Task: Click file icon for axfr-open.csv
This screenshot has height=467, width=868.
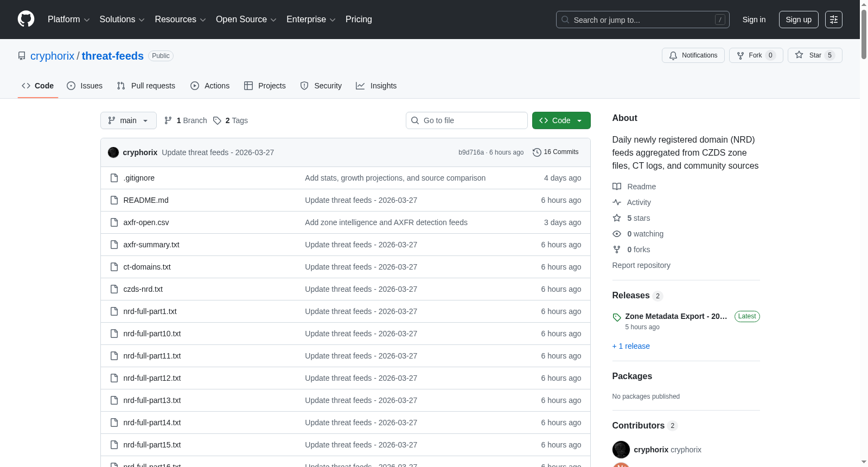Action: coord(114,222)
